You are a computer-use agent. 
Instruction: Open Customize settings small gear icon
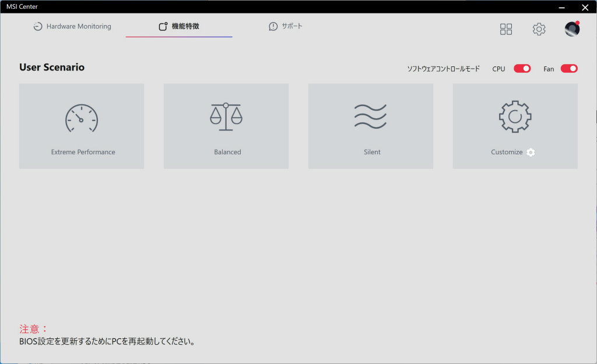(531, 152)
